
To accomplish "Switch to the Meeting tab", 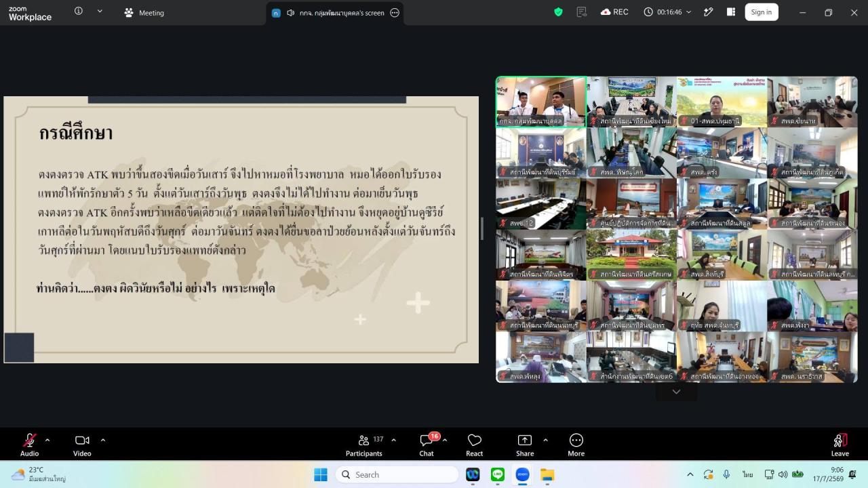I will point(144,12).
